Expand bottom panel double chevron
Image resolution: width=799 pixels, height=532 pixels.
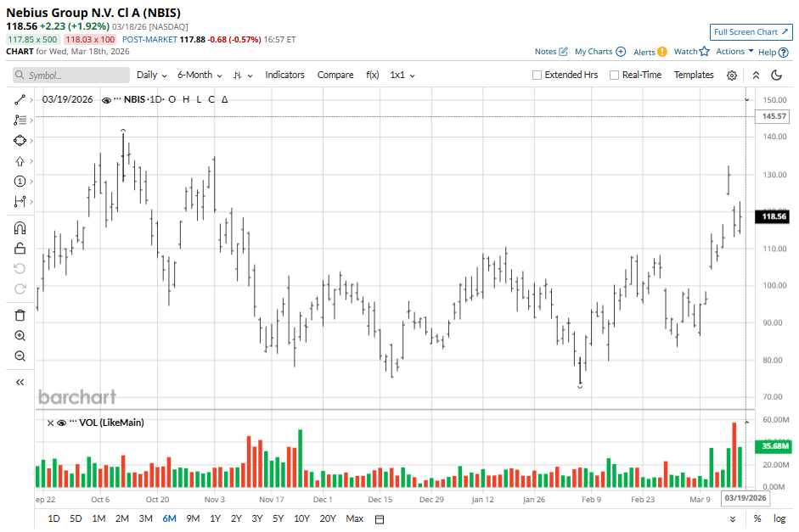[x=733, y=518]
